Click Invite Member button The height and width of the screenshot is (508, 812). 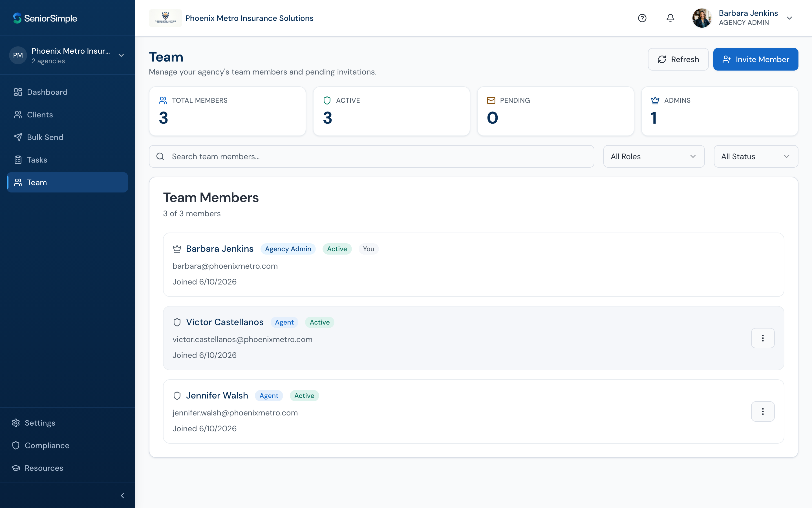coord(756,60)
